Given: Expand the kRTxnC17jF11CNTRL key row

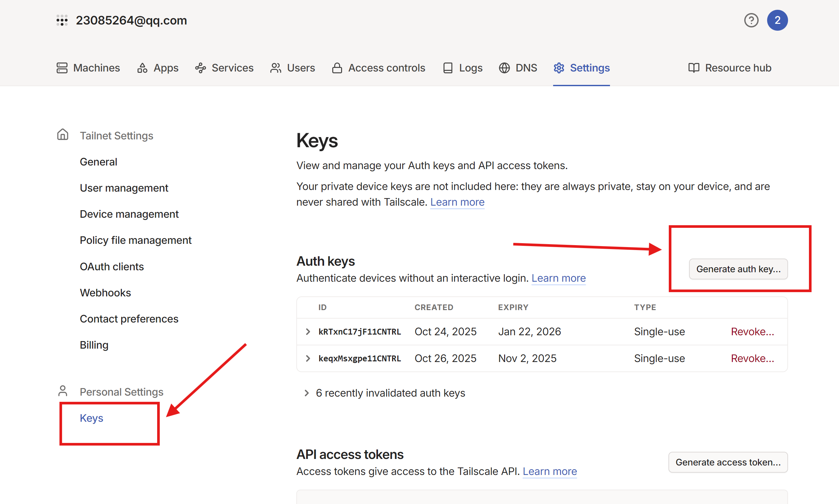Looking at the screenshot, I should 308,331.
